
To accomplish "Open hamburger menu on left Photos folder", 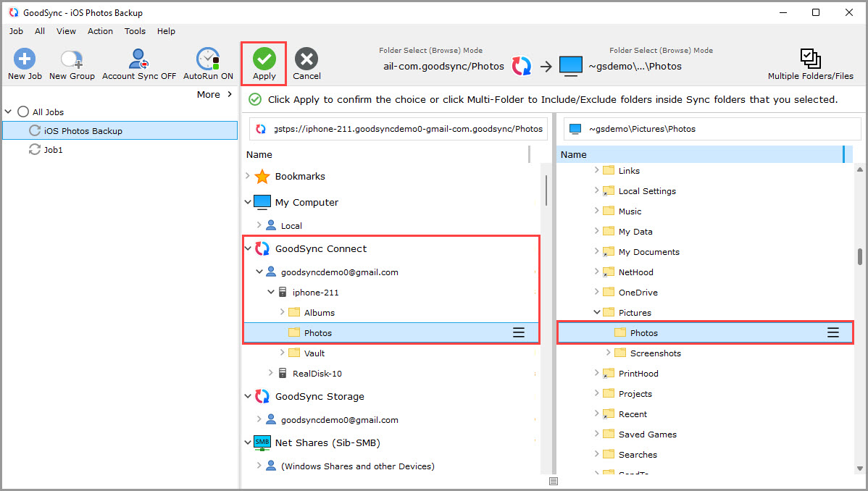I will [519, 332].
